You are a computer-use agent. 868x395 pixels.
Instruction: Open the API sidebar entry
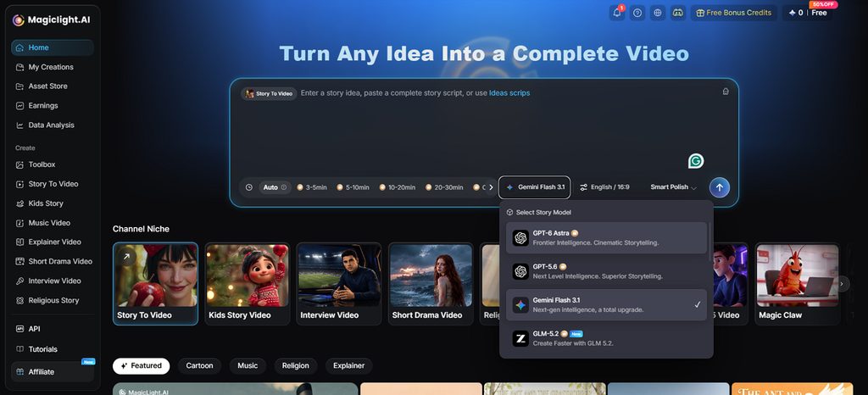(53, 329)
